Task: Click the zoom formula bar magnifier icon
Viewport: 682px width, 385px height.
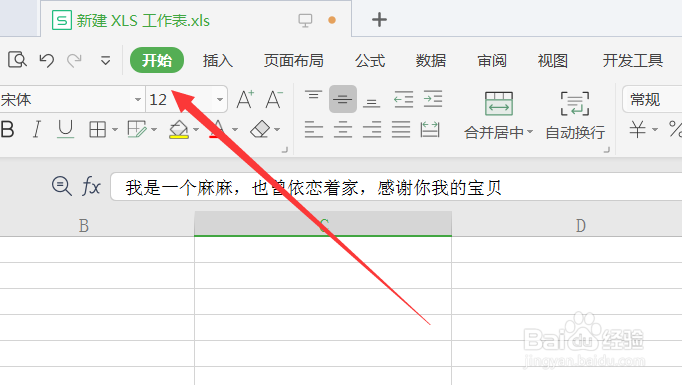Action: 61,186
